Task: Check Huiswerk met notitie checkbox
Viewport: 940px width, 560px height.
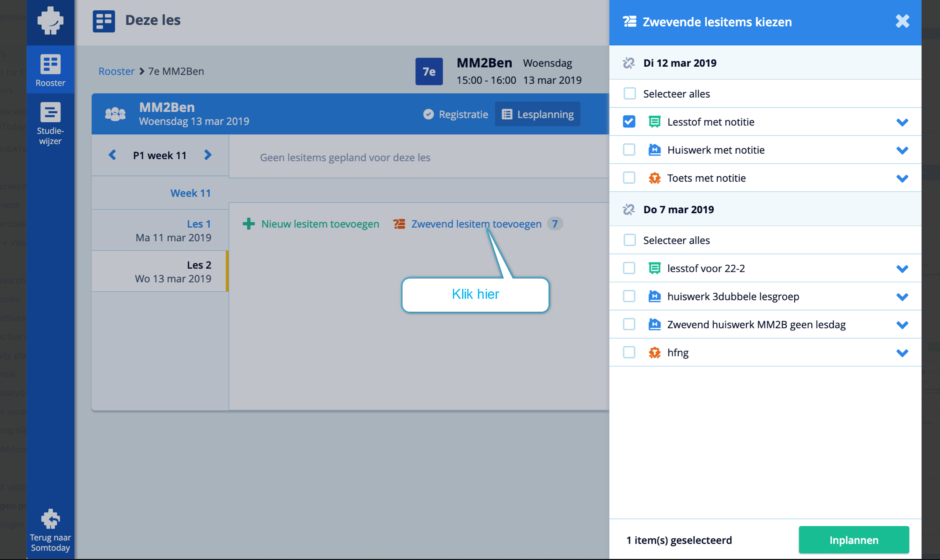Action: point(629,150)
